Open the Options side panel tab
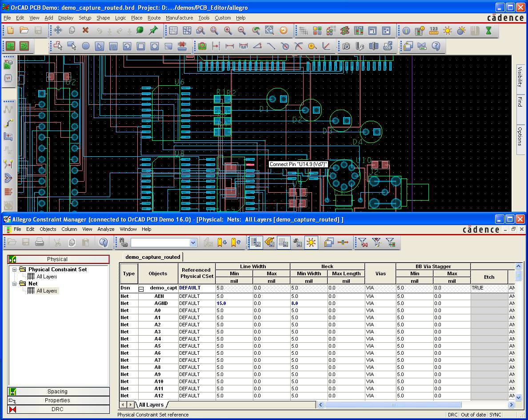The height and width of the screenshot is (420, 528). click(520, 136)
